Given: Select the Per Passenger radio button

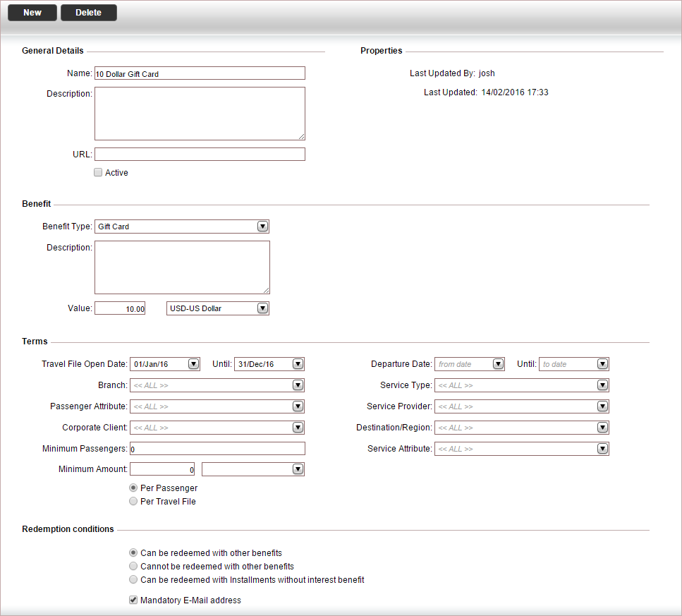Looking at the screenshot, I should (133, 488).
